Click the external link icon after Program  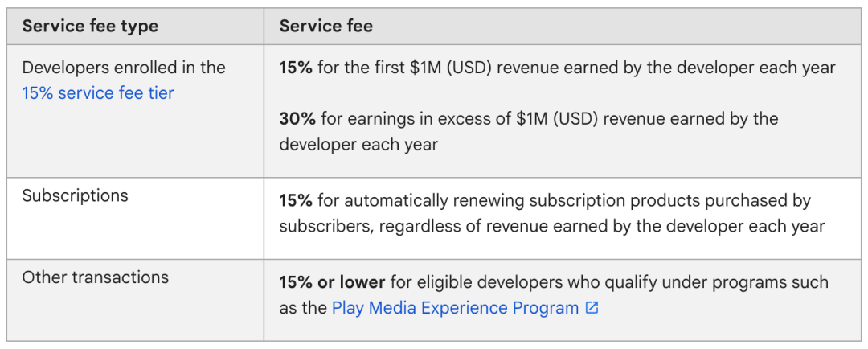coord(592,307)
